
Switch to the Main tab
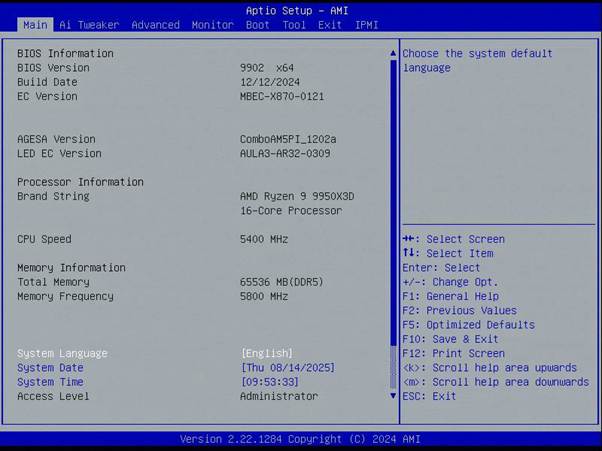point(35,25)
